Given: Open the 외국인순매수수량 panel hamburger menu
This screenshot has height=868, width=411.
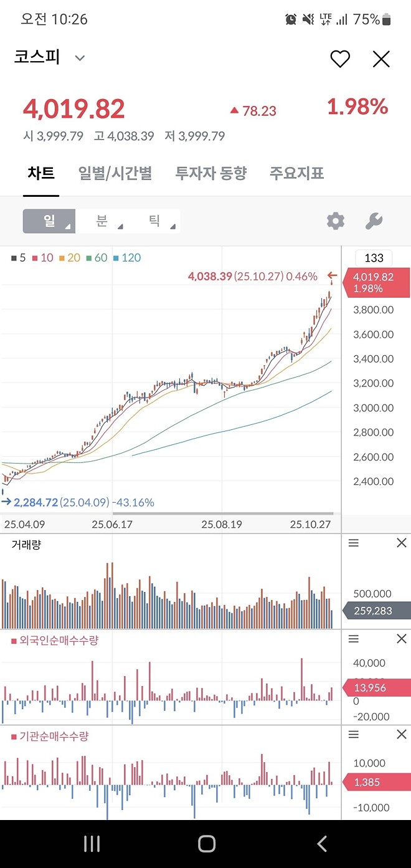Looking at the screenshot, I should (x=353, y=639).
